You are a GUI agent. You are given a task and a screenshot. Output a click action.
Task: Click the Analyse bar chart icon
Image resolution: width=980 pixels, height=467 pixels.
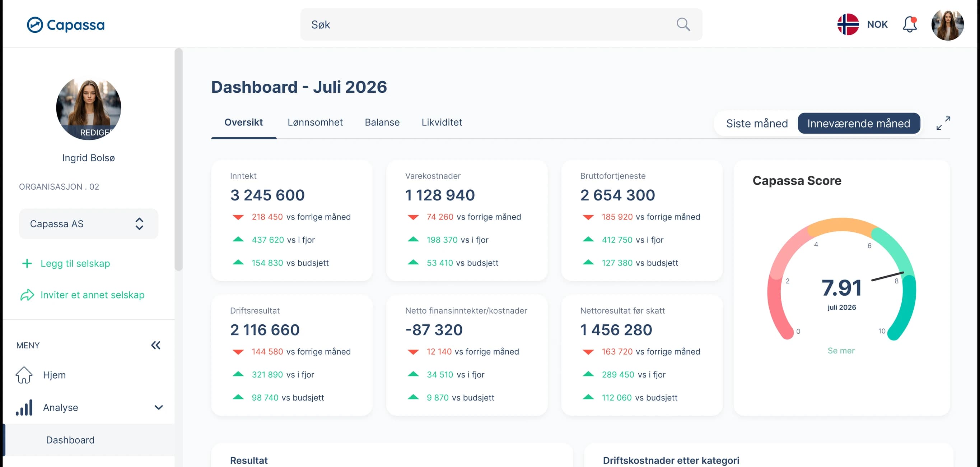pos(24,407)
